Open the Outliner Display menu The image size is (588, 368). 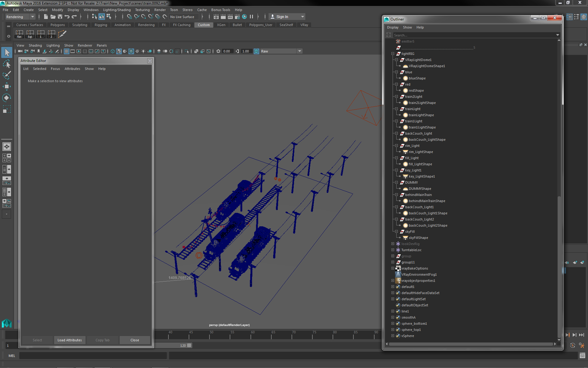click(x=393, y=27)
